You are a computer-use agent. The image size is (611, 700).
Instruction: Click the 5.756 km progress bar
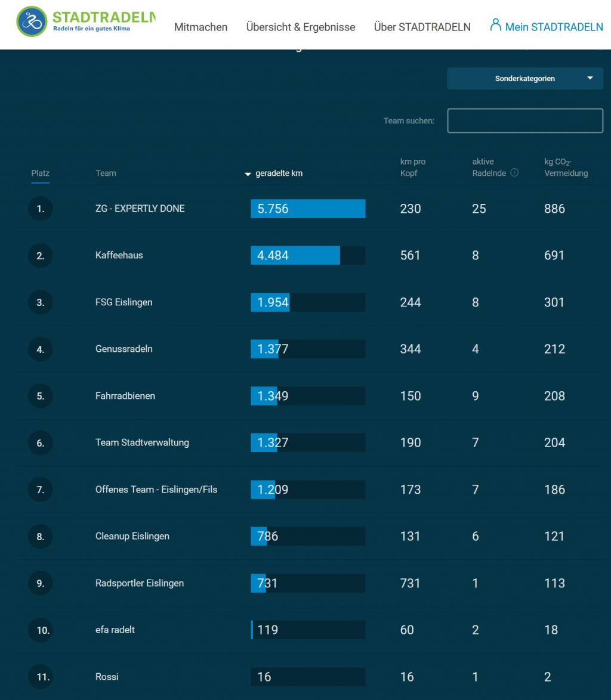(308, 209)
